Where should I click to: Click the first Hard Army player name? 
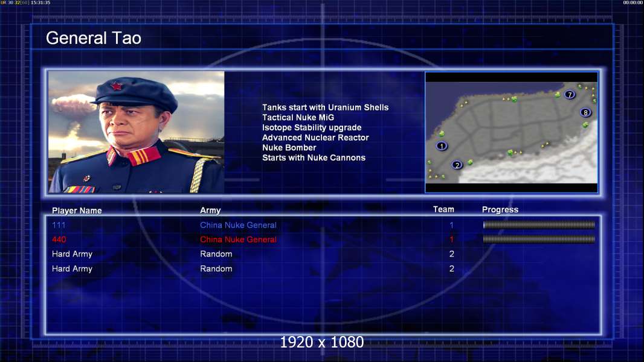(72, 254)
